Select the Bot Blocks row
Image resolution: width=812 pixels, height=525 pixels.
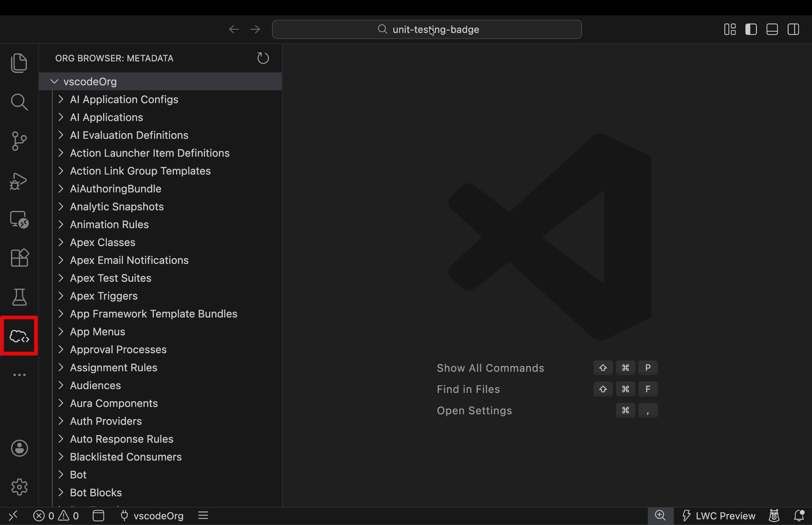click(161, 492)
